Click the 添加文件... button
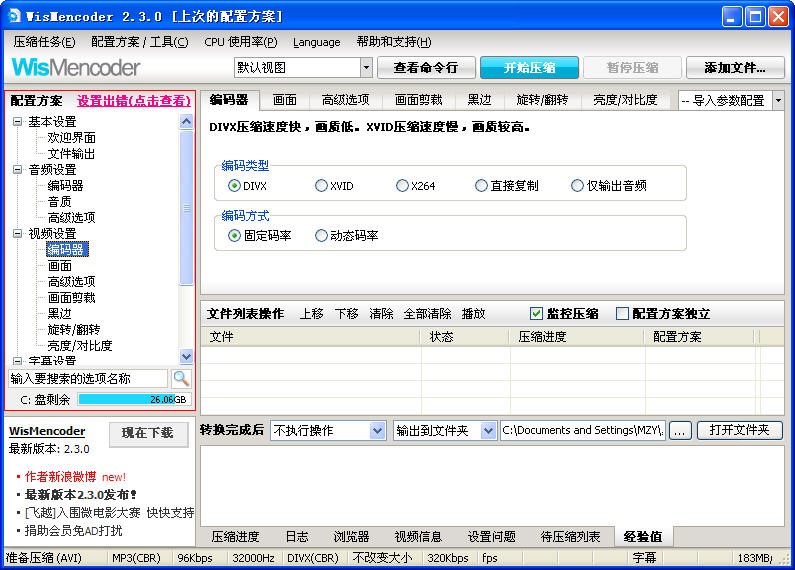The height and width of the screenshot is (570, 795). tap(735, 67)
